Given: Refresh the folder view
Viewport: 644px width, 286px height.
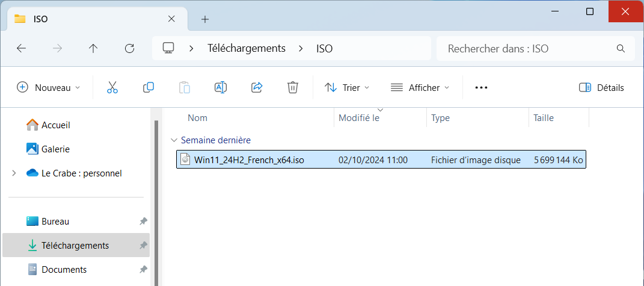Looking at the screenshot, I should click(129, 49).
